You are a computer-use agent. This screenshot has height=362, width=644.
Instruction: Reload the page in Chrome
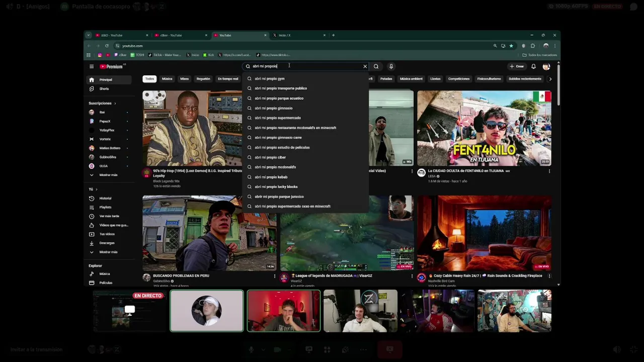pyautogui.click(x=107, y=46)
